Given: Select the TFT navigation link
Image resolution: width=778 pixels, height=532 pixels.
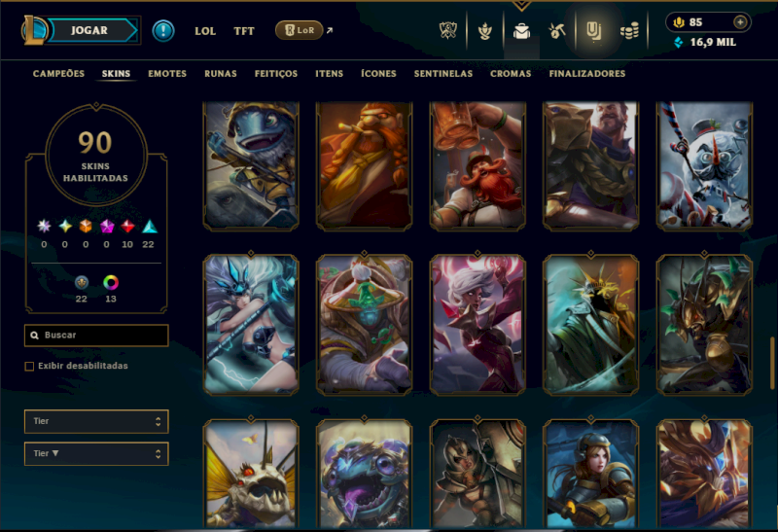Looking at the screenshot, I should click(244, 31).
